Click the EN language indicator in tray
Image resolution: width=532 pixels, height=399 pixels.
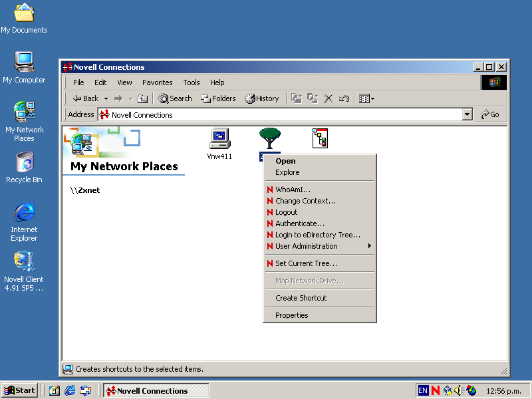coord(423,390)
